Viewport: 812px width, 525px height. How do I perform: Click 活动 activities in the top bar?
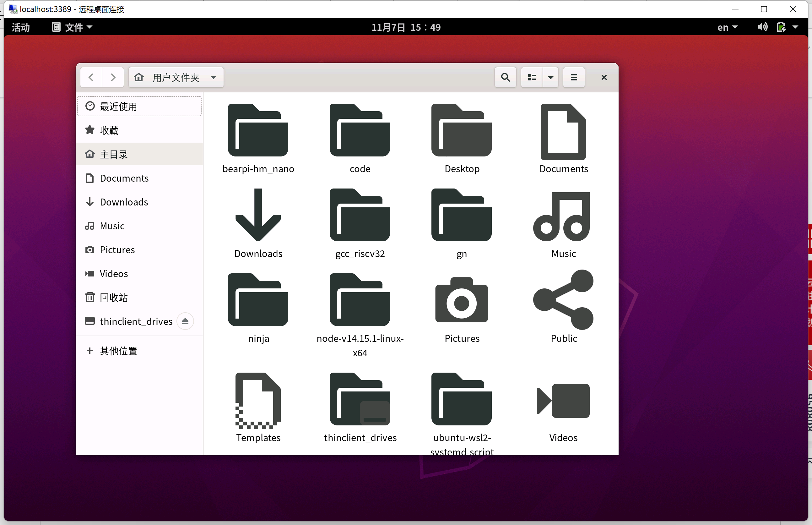[x=21, y=27]
